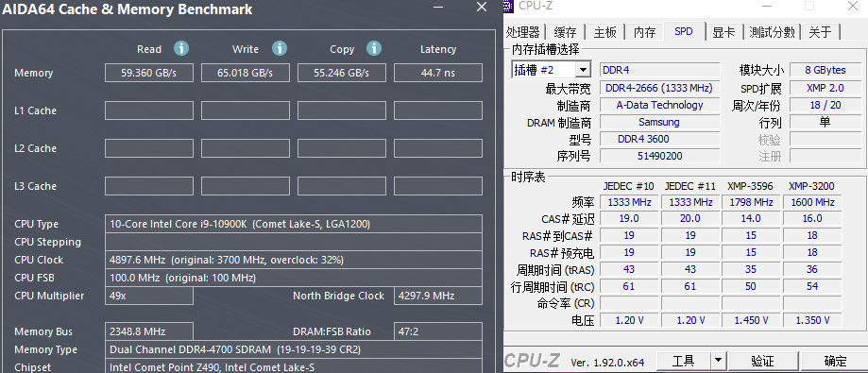Select the SPD tab in CPU-Z
Screen dimensions: 868x373
[x=684, y=31]
